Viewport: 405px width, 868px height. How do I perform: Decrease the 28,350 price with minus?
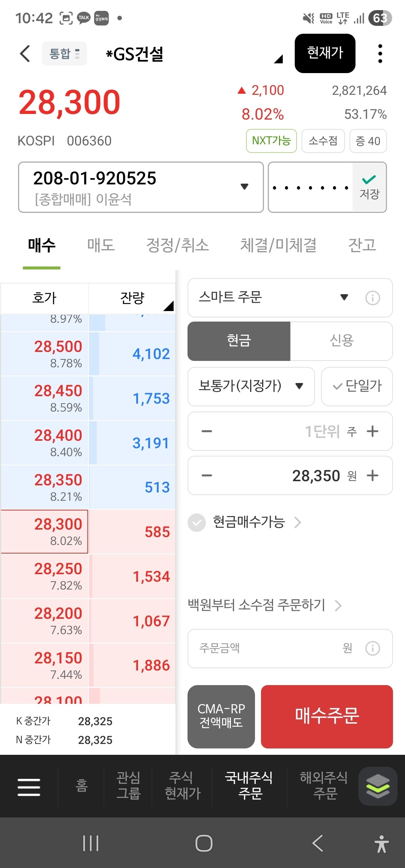tap(207, 475)
